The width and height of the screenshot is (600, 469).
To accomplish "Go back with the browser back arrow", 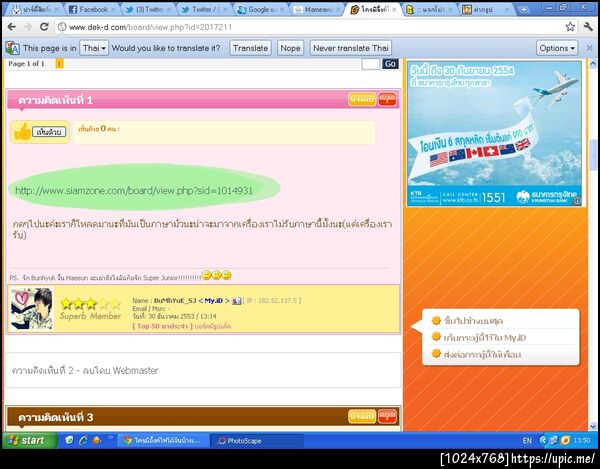I will (x=12, y=27).
